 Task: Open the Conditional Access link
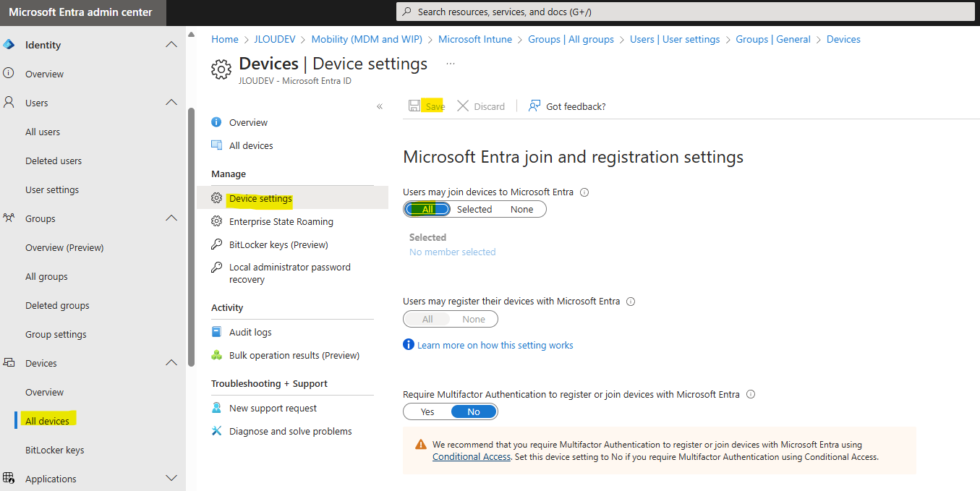pos(471,457)
